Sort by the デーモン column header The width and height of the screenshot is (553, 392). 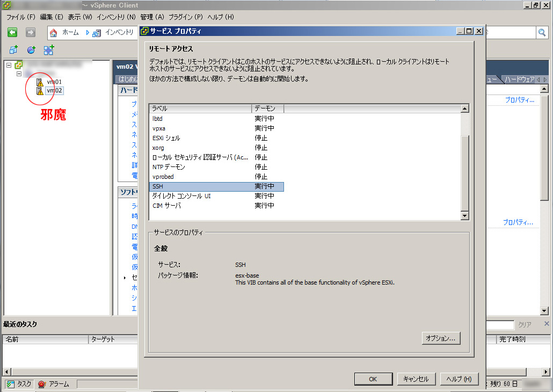coord(268,108)
